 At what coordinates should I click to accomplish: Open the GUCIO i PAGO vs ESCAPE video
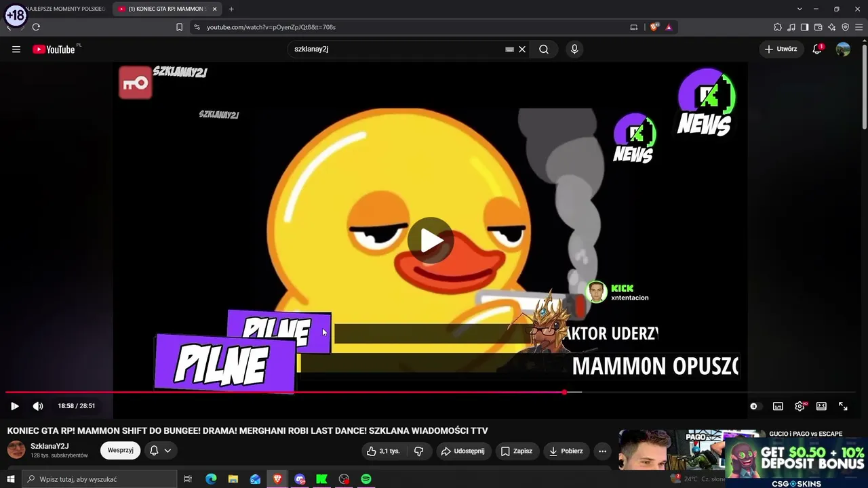(x=806, y=434)
